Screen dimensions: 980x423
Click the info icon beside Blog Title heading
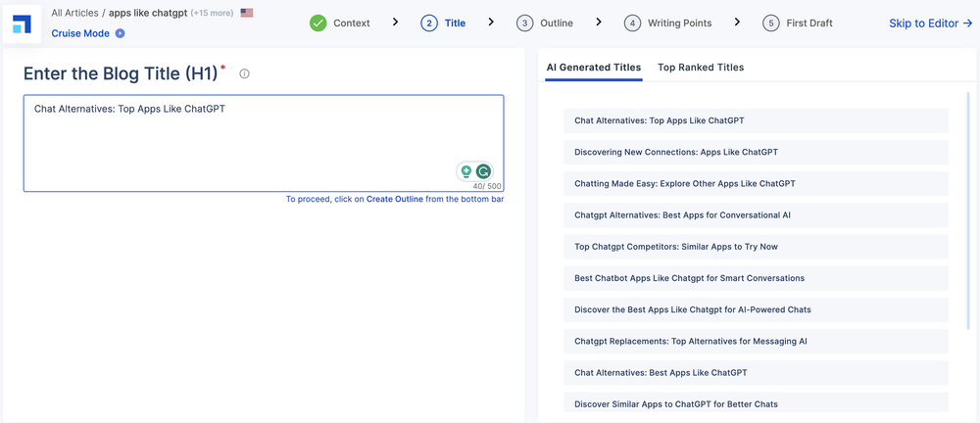pos(244,73)
